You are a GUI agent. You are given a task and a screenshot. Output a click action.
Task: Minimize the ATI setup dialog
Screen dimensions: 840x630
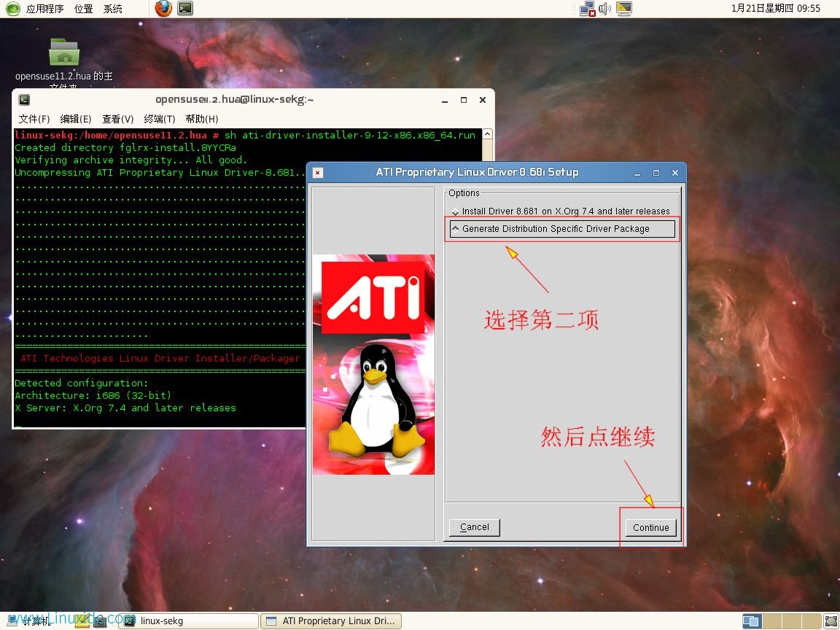(637, 173)
